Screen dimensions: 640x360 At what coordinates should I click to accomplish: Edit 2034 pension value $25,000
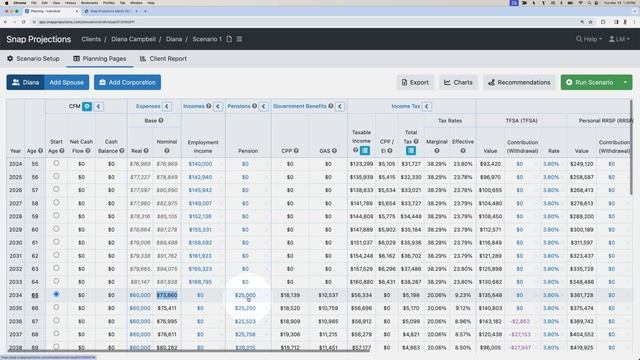pyautogui.click(x=245, y=295)
